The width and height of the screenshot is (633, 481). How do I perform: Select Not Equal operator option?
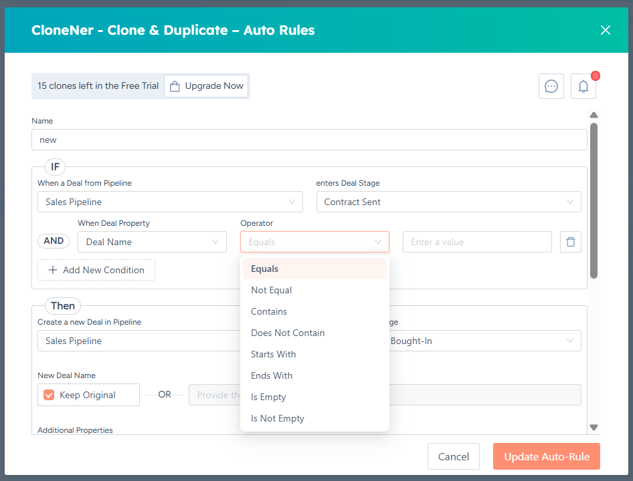(x=314, y=290)
